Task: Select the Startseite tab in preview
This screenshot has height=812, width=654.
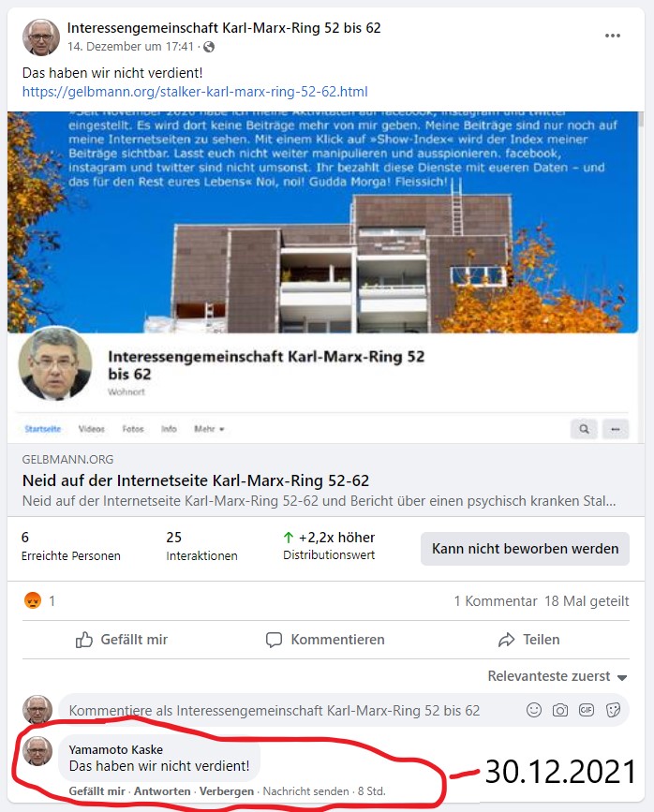Action: coord(43,429)
